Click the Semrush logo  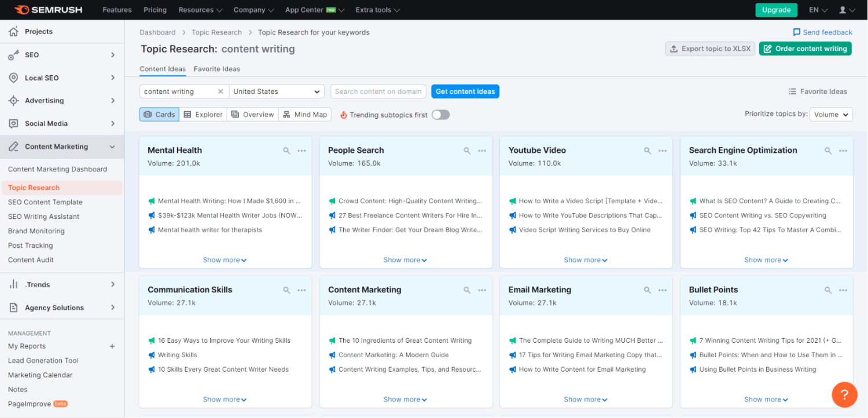pyautogui.click(x=48, y=10)
